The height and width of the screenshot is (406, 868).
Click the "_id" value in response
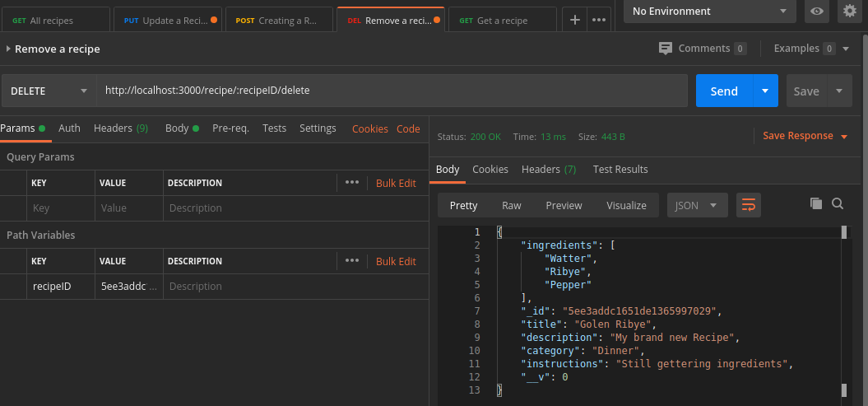pyautogui.click(x=639, y=310)
